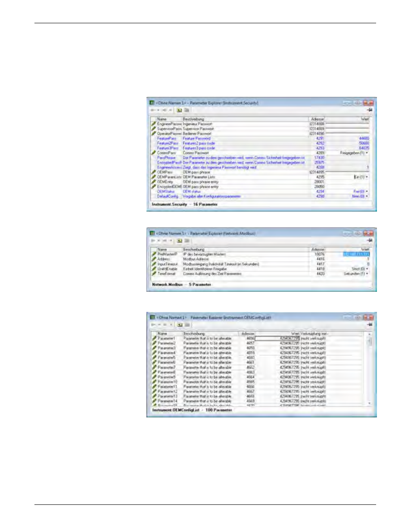The image size is (411, 532).
Task: Click FeaturePass value 44680
Action: tap(364, 138)
